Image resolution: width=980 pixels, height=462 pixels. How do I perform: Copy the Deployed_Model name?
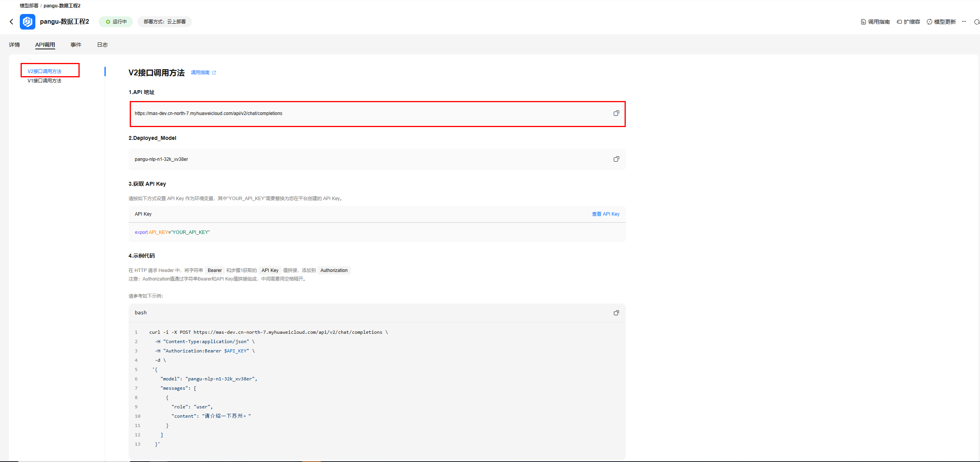point(616,159)
